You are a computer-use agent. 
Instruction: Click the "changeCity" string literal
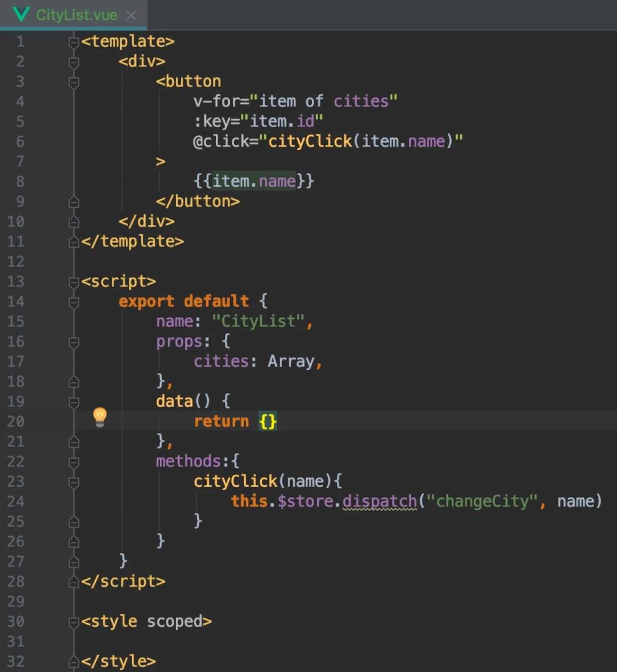(x=482, y=501)
